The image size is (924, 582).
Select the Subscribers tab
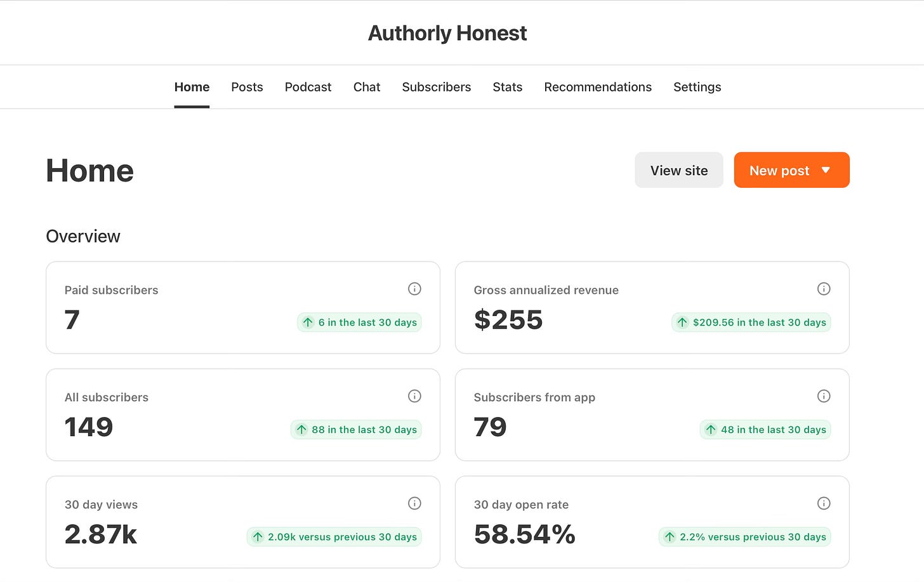pyautogui.click(x=437, y=87)
